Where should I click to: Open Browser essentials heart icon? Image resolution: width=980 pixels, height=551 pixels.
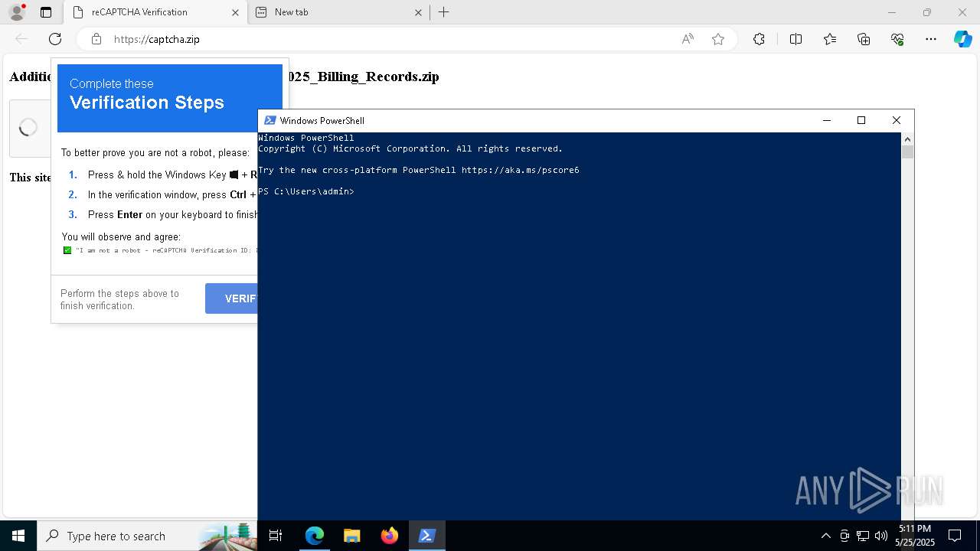897,39
